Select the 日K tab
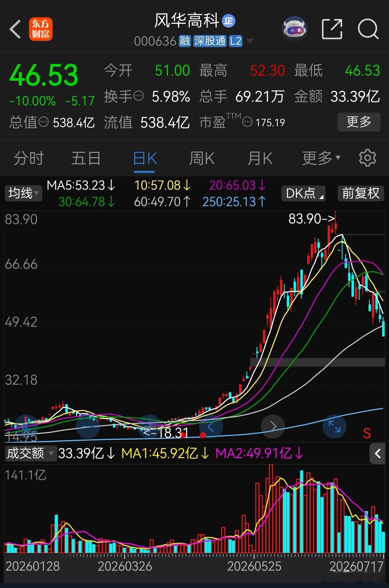 pos(145,158)
